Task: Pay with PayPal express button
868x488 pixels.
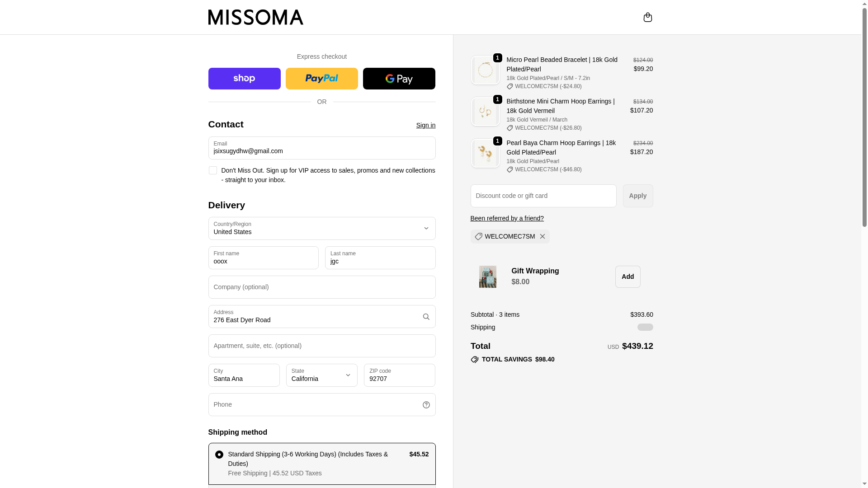Action: pyautogui.click(x=321, y=79)
